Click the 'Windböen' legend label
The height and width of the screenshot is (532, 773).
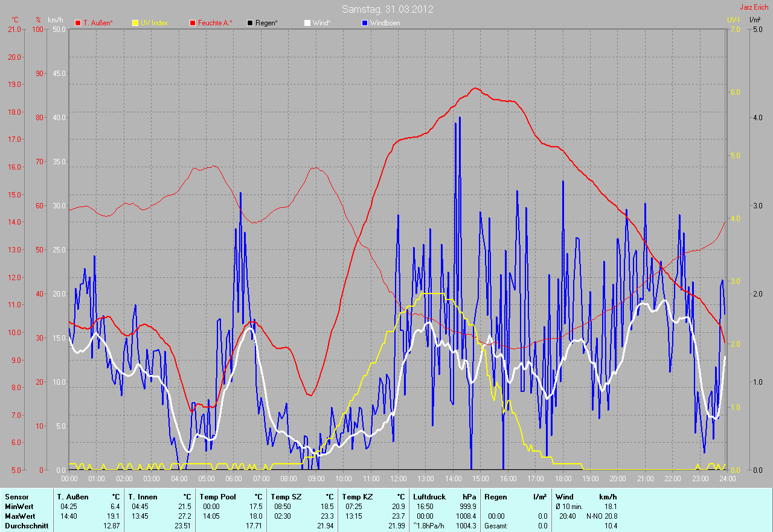coord(385,23)
